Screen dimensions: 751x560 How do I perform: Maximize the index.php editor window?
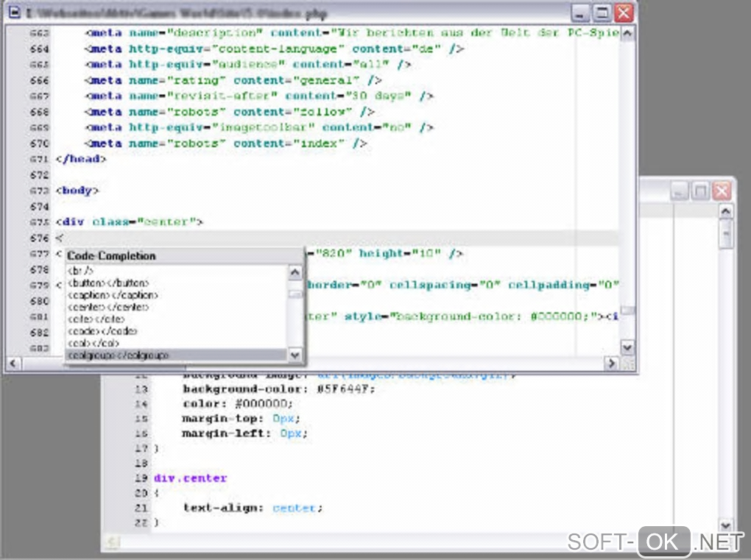(x=602, y=13)
